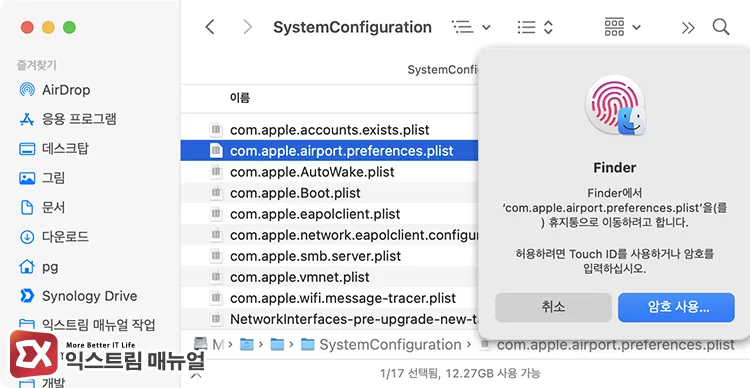Image resolution: width=750 pixels, height=388 pixels.
Task: Show more toolbar items with double chevron
Action: pyautogui.click(x=688, y=28)
